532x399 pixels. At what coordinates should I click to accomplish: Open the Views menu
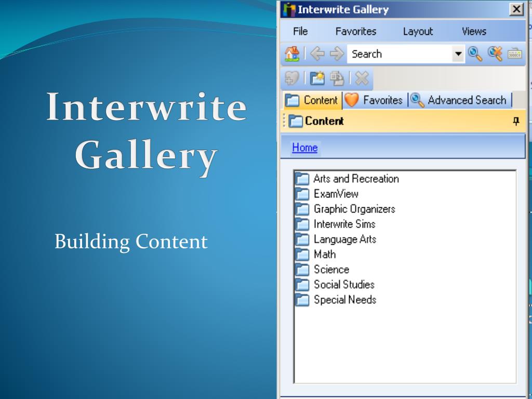pos(474,31)
